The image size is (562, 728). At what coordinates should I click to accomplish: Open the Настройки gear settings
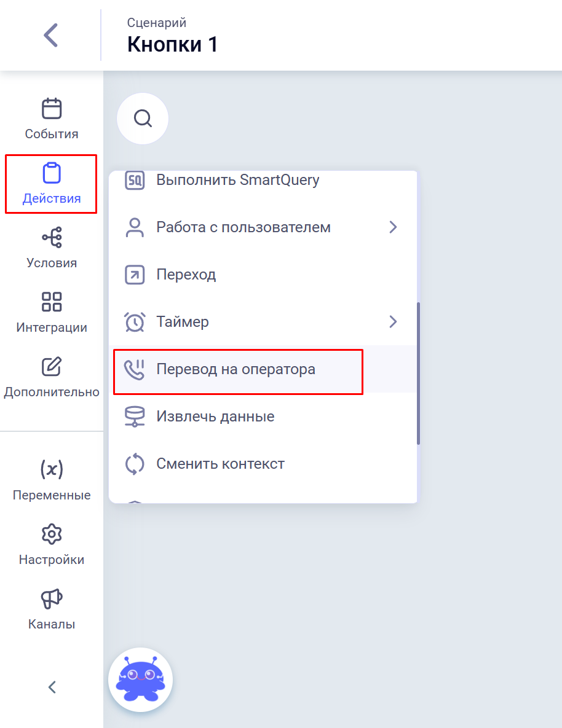[x=52, y=544]
